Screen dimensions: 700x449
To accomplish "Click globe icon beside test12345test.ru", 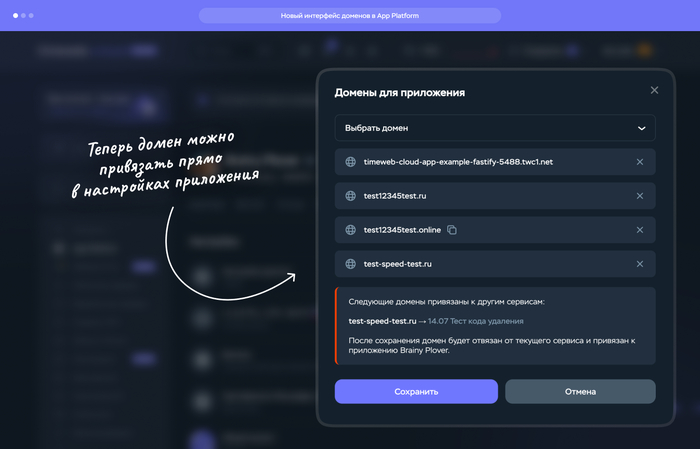I will coord(350,196).
